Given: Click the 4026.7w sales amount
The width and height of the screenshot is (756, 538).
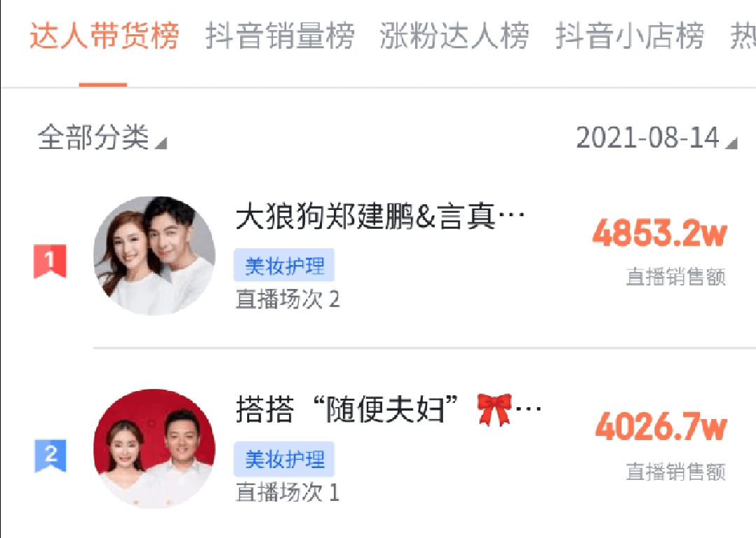Looking at the screenshot, I should [661, 426].
